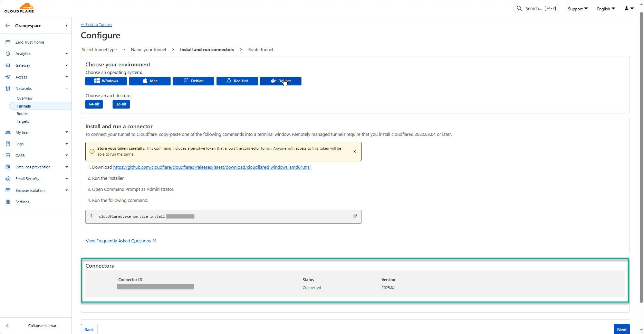Open the cloudflared-windows-amd64.msi download link
Screen dimensions: 644x334
tap(212, 167)
